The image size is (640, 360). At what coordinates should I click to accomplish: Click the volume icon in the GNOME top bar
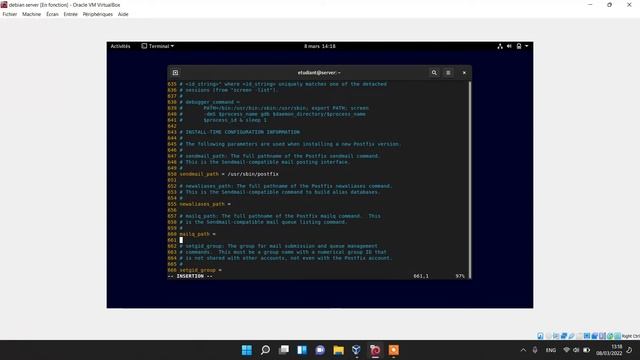(509, 46)
